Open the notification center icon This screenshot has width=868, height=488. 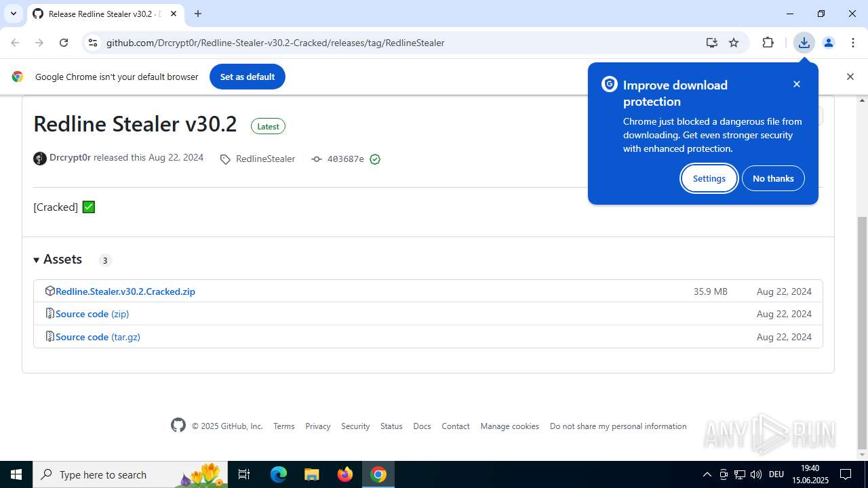point(846,474)
